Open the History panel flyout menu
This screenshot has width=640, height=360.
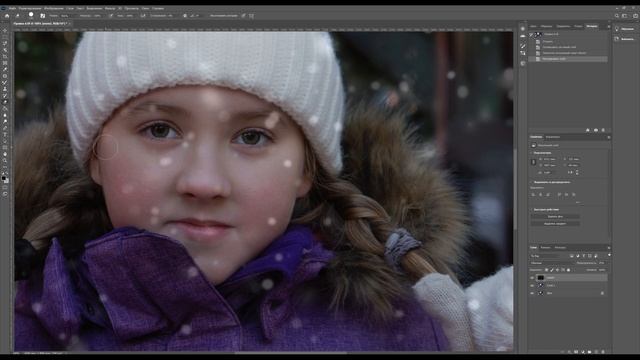tap(609, 26)
